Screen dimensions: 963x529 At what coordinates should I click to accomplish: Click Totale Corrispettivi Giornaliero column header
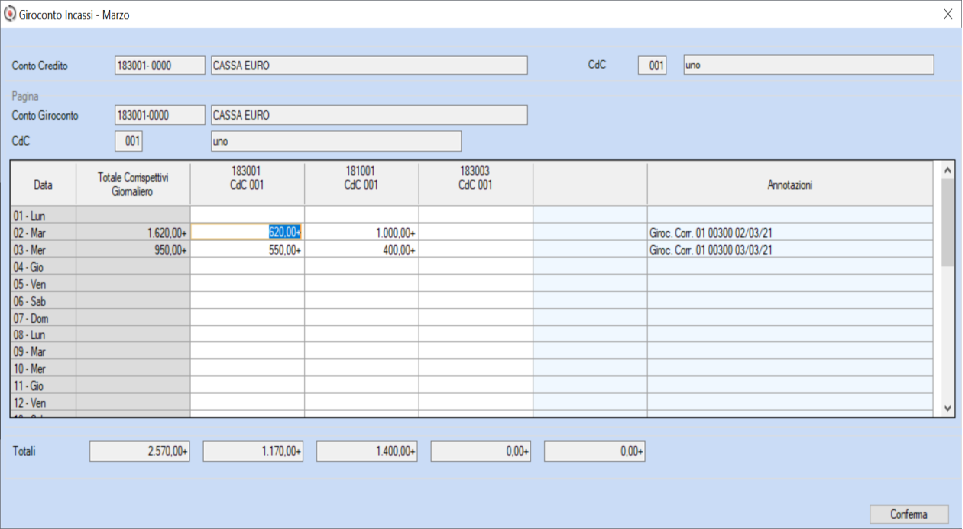(x=133, y=184)
